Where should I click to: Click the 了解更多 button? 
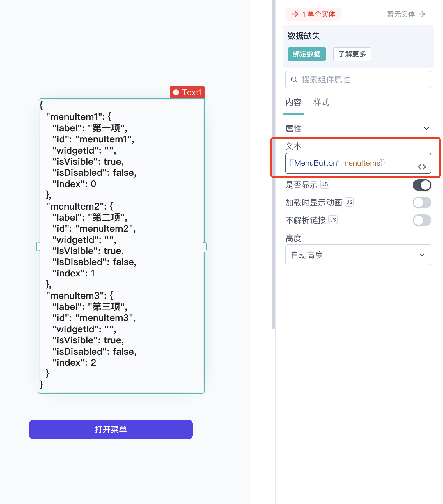tap(352, 54)
